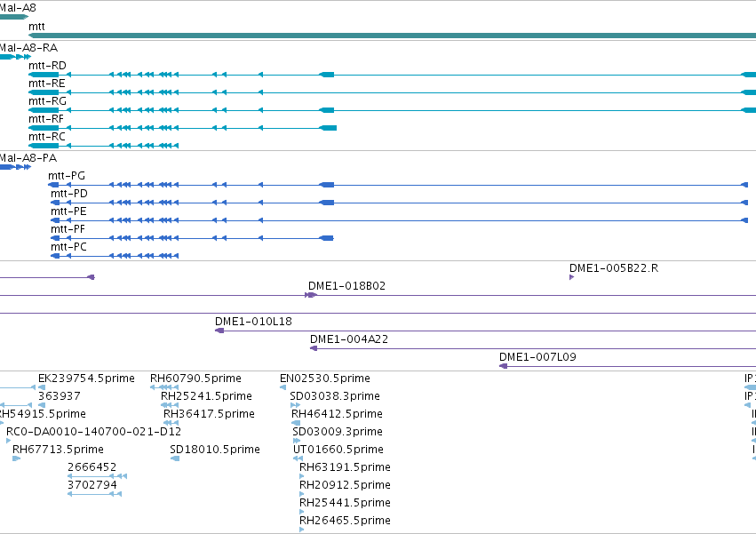Select BAC clone DME1-007L09

click(x=537, y=357)
